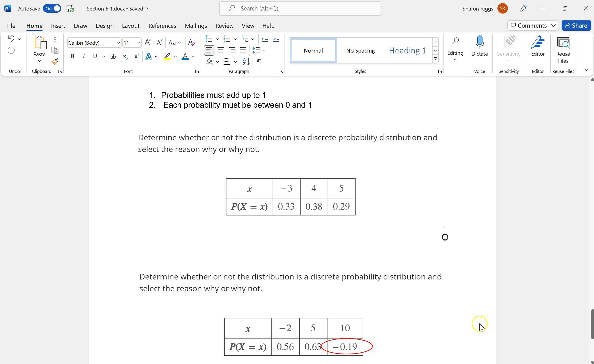Open the font size dropdown
Image resolution: width=594 pixels, height=364 pixels.
pyautogui.click(x=139, y=43)
